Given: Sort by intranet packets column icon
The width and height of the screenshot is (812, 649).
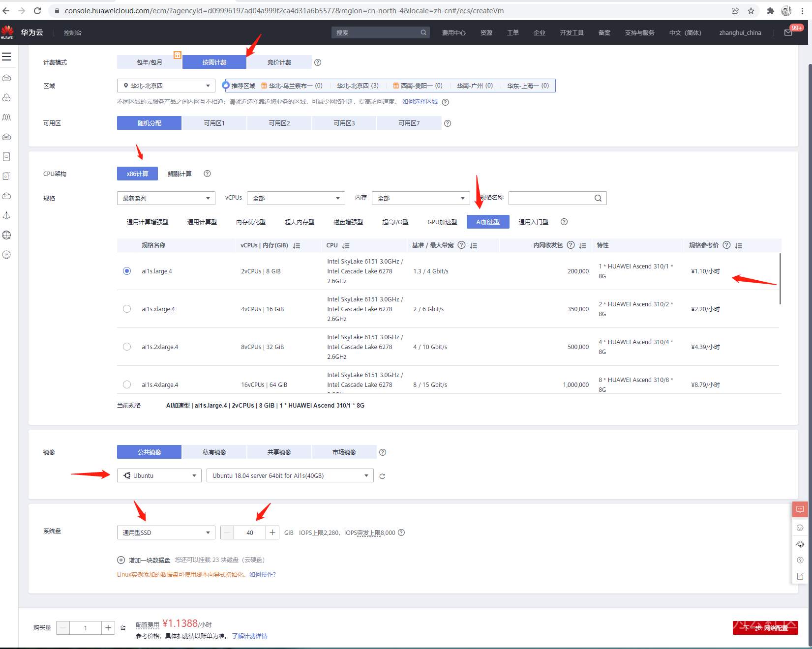Looking at the screenshot, I should (x=583, y=245).
